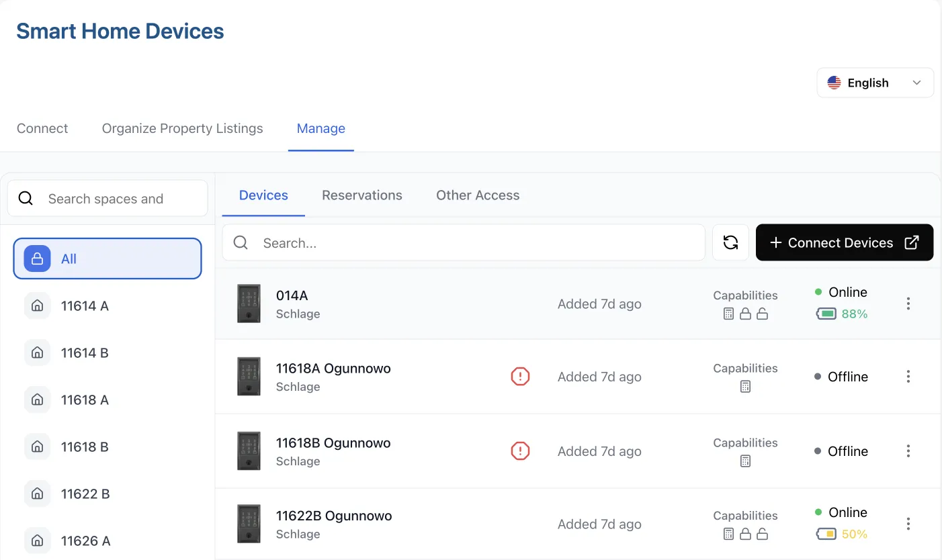942x560 pixels.
Task: Open the three-dot menu for 014A
Action: [x=908, y=304]
